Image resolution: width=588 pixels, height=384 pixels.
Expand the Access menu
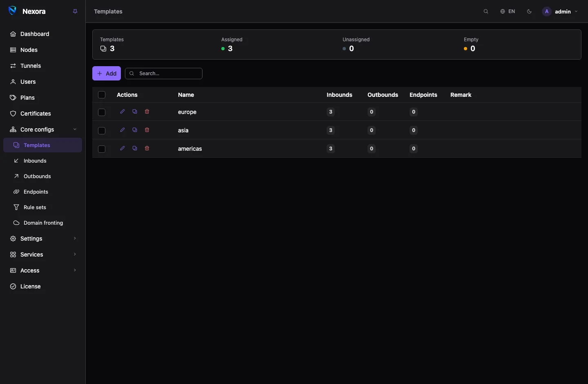coord(43,270)
